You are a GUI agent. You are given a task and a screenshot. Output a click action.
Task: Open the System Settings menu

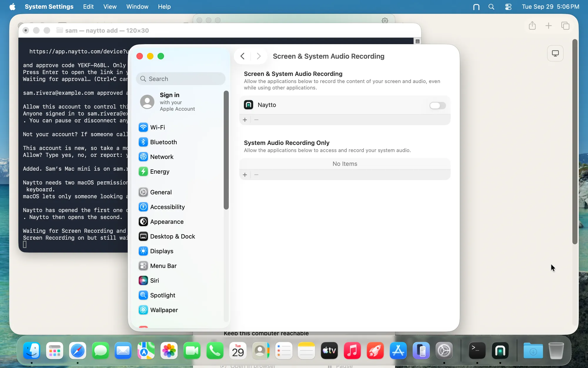tap(49, 6)
